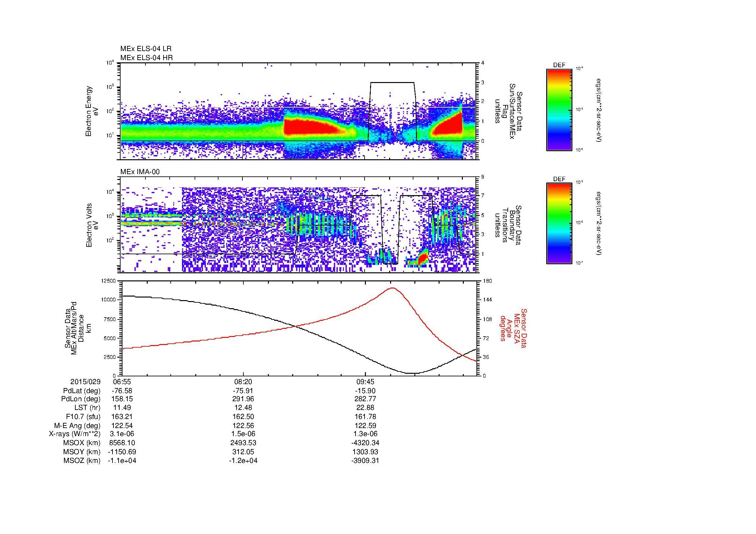The height and width of the screenshot is (534, 756).
Task: Click the date label '2015/029'
Action: pyautogui.click(x=86, y=382)
